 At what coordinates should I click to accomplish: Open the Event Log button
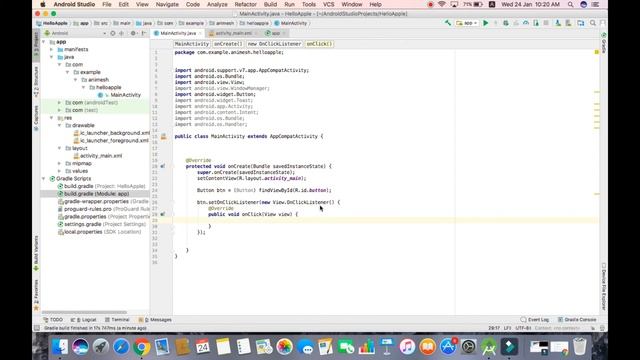click(535, 320)
